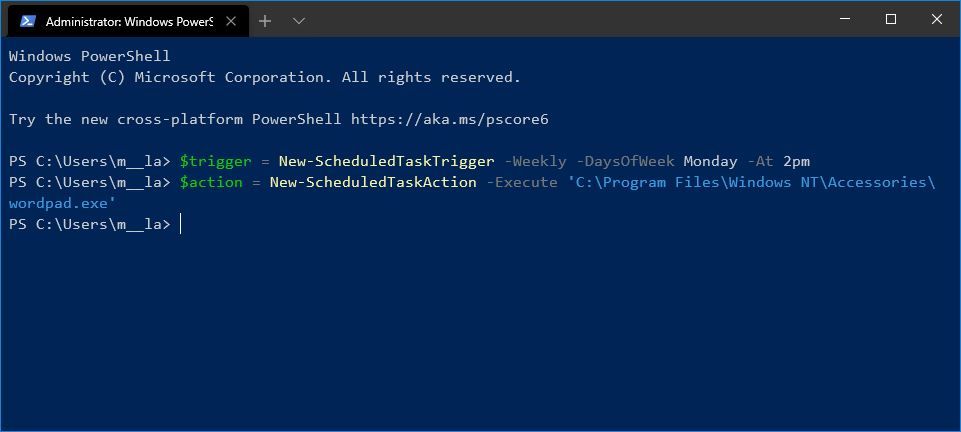Close the Windows Terminal window
The width and height of the screenshot is (961, 432).
coord(937,20)
